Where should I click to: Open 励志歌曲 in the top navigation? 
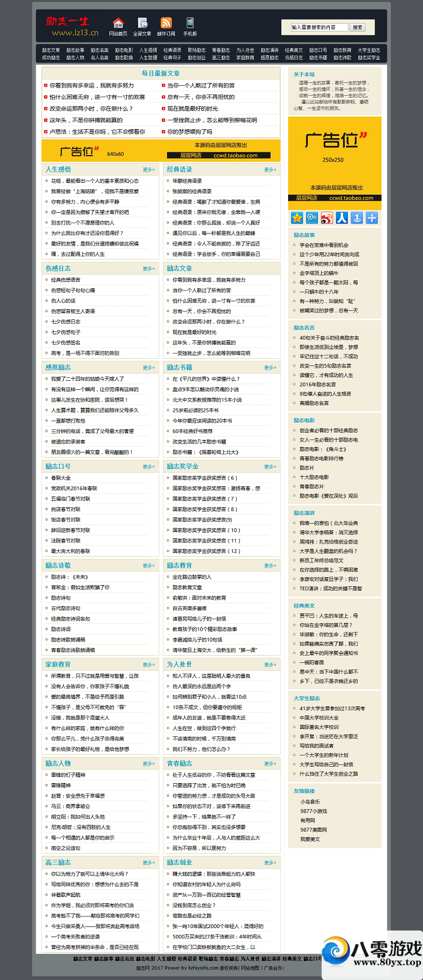point(124,58)
